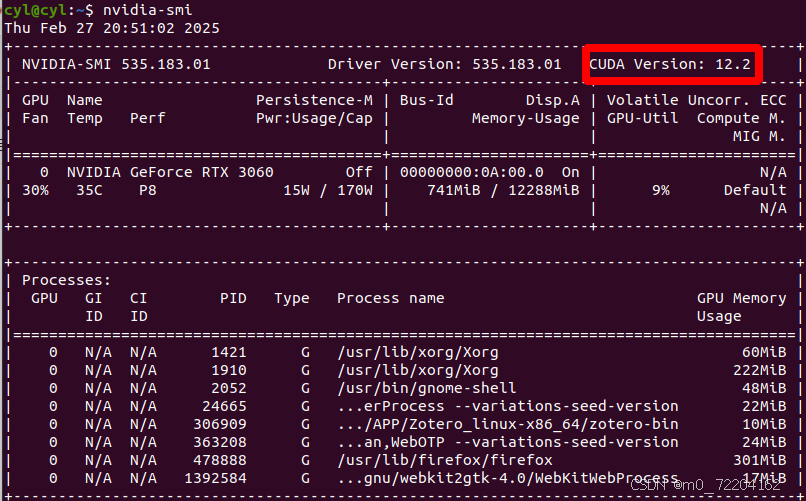
Task: Click the 35C temperature value
Action: [89, 191]
